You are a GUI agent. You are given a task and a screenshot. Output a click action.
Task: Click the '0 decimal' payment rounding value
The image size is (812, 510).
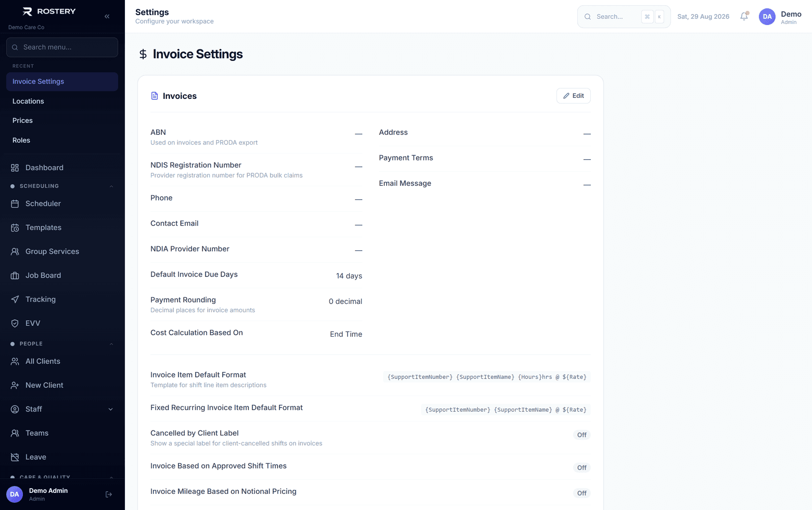346,301
